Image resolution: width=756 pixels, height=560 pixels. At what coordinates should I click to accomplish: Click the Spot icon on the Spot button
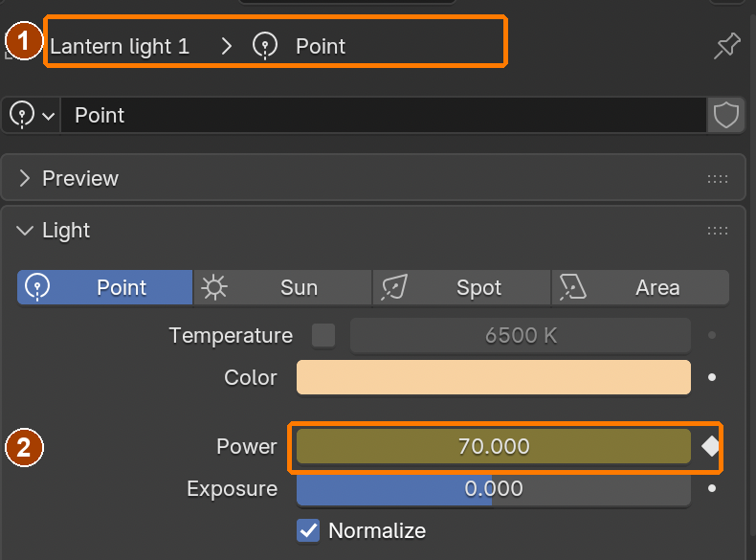pos(394,287)
